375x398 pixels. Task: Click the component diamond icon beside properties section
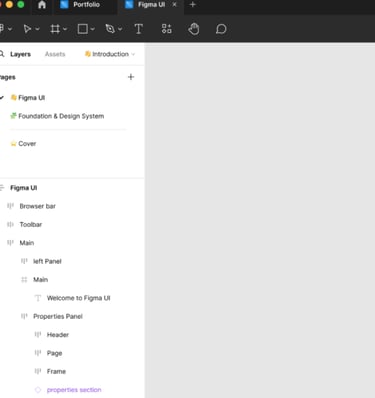(x=38, y=390)
